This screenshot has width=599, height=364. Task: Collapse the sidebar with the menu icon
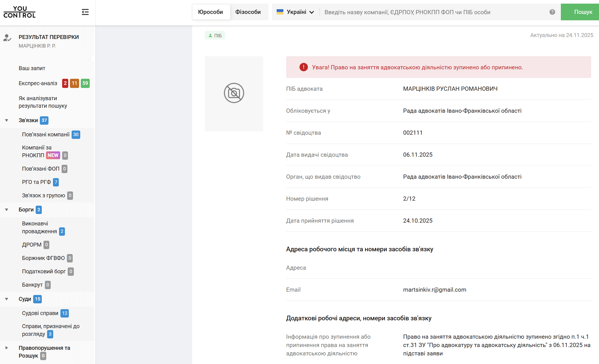point(85,12)
